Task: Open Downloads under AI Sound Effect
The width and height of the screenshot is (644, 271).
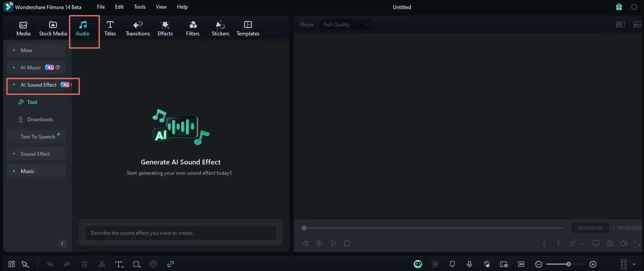Action: [x=36, y=120]
